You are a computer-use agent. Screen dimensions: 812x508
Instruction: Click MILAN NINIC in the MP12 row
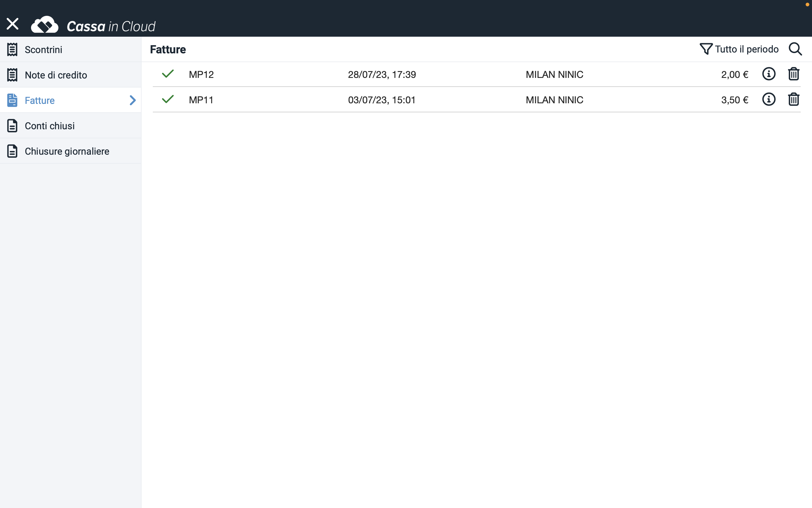(554, 75)
